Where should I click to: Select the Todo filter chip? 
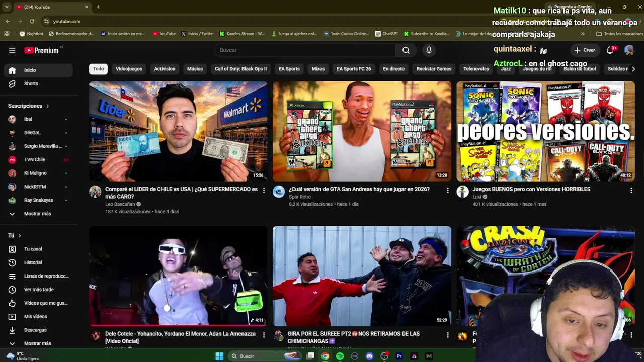click(98, 69)
